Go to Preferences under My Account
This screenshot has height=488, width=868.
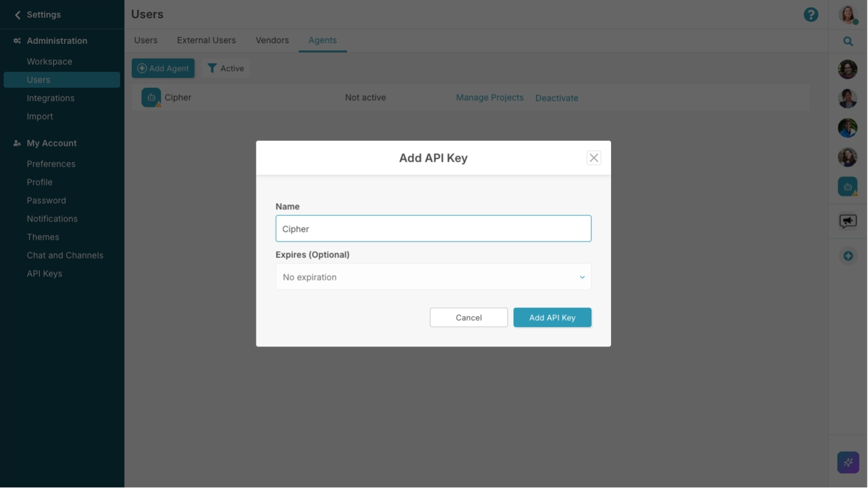point(51,164)
